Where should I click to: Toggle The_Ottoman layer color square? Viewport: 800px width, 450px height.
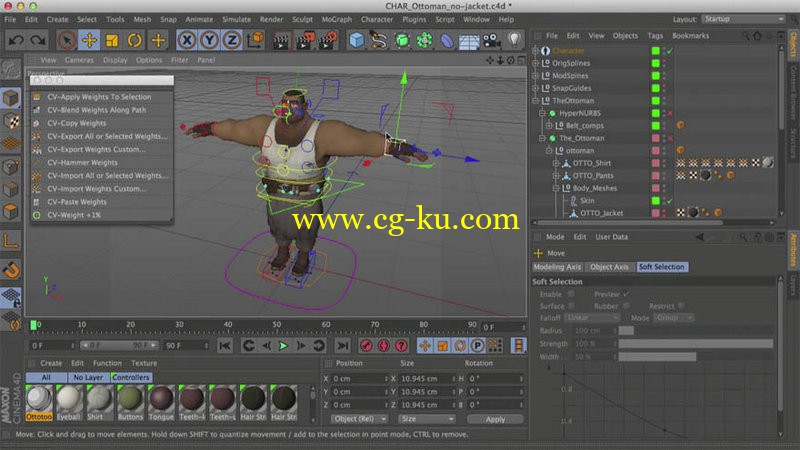click(x=655, y=138)
